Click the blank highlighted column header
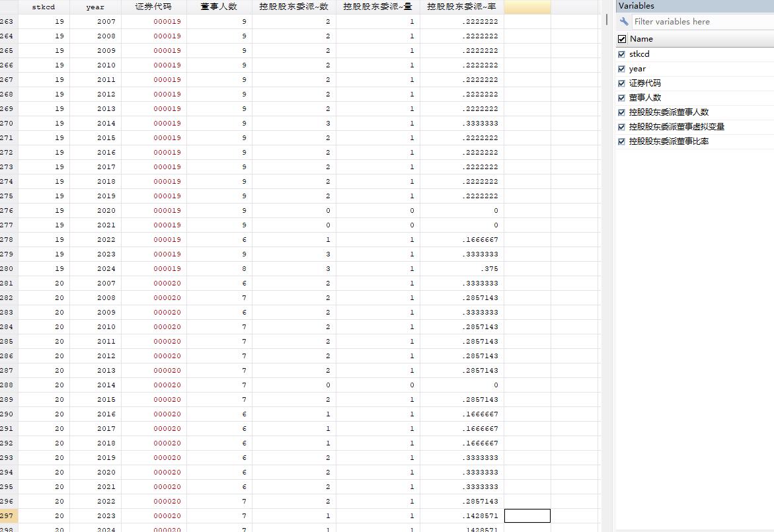Image resolution: width=774 pixels, height=532 pixels. 527,7
